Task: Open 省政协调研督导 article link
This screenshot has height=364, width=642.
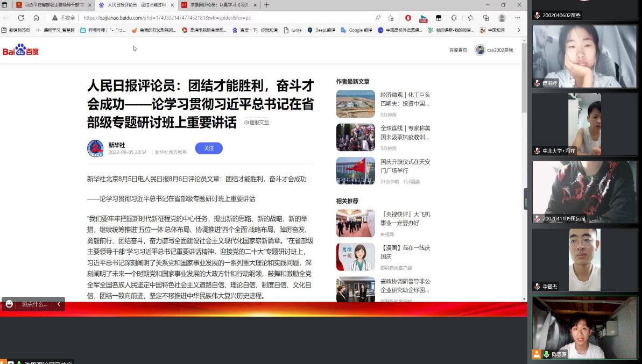Action: (x=405, y=286)
